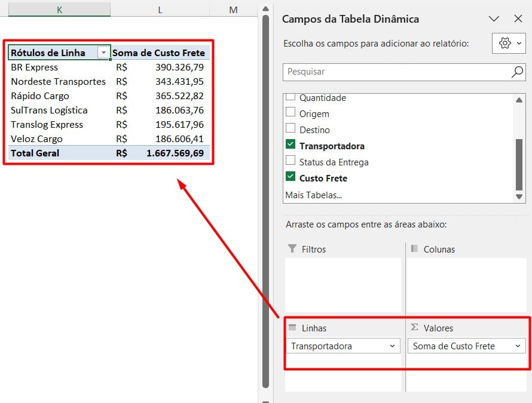Click the sigma icon beside Valores
This screenshot has width=532, height=403.
415,328
